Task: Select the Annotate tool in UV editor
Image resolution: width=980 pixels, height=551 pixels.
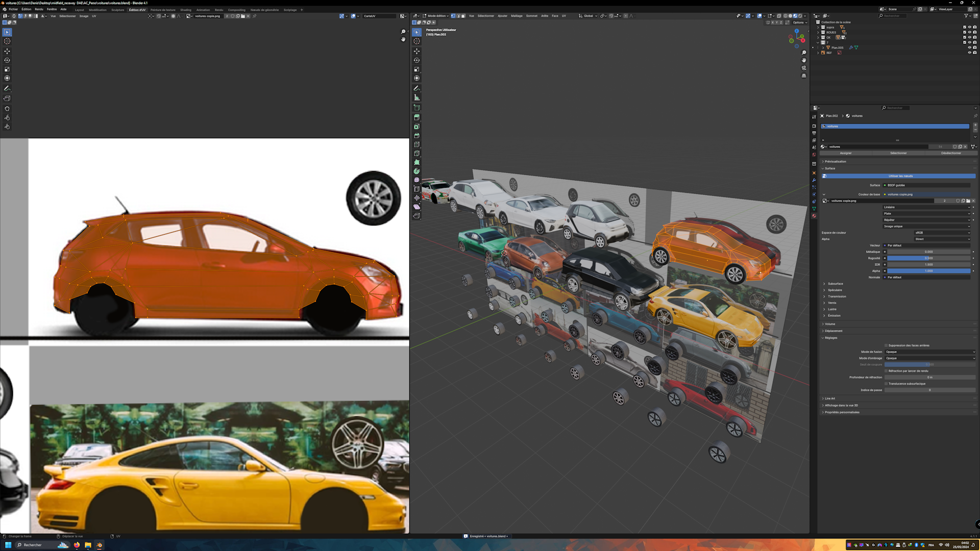Action: click(x=7, y=88)
